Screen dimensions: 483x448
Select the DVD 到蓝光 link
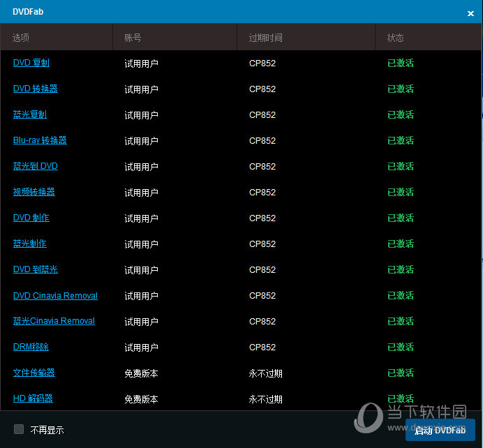pyautogui.click(x=36, y=269)
